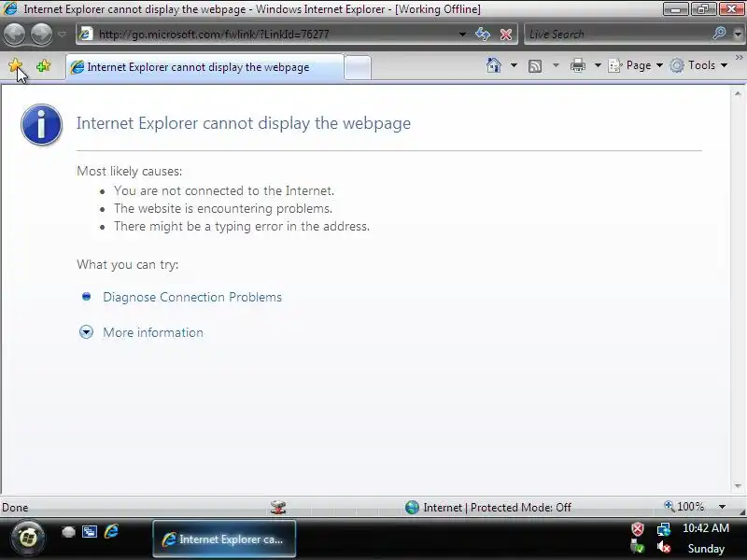Click the Refresh page icon

tap(483, 34)
